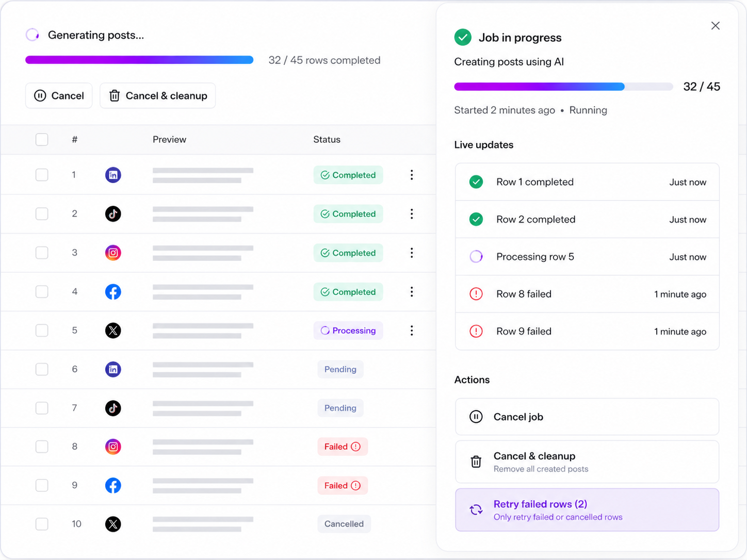747x560 pixels.
Task: Click the LinkedIn icon in row 1
Action: (113, 175)
